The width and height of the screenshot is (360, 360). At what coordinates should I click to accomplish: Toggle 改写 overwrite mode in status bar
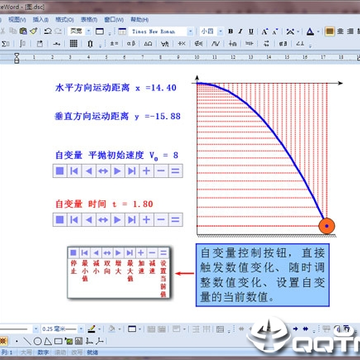pos(77,352)
